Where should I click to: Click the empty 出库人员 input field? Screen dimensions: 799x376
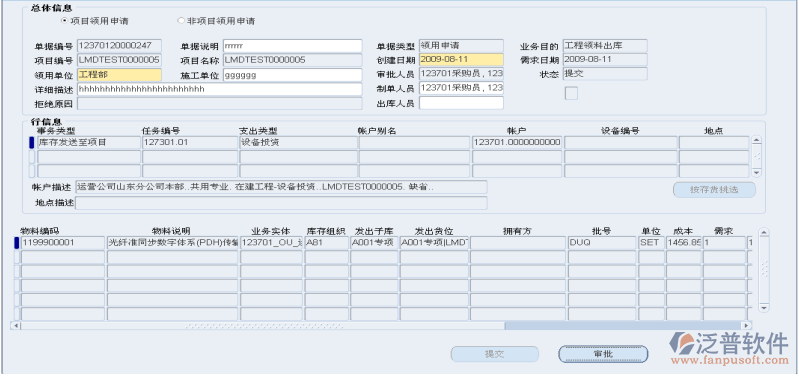pos(461,103)
